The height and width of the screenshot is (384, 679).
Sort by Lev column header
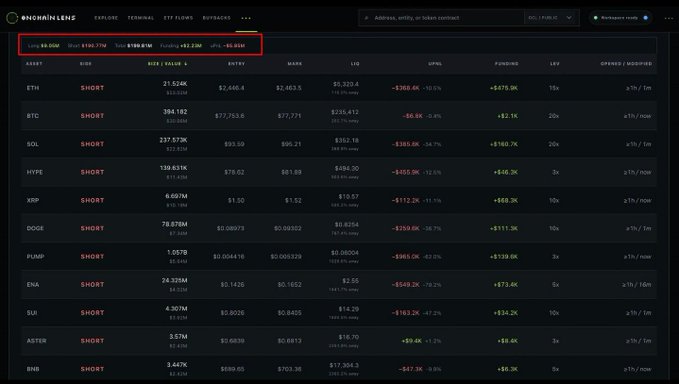pos(555,64)
